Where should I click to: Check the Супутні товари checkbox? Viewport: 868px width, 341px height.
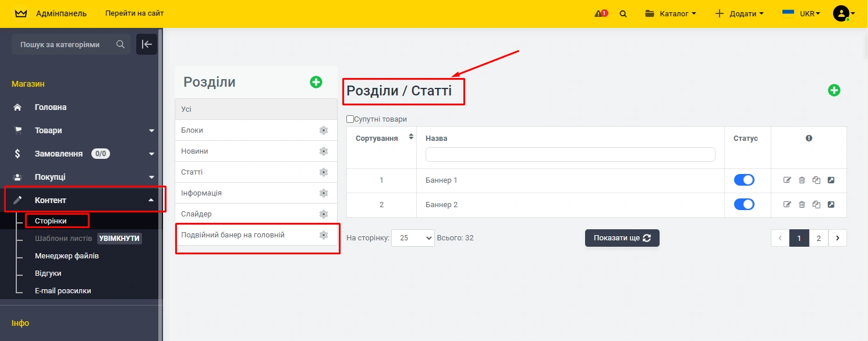tap(350, 119)
